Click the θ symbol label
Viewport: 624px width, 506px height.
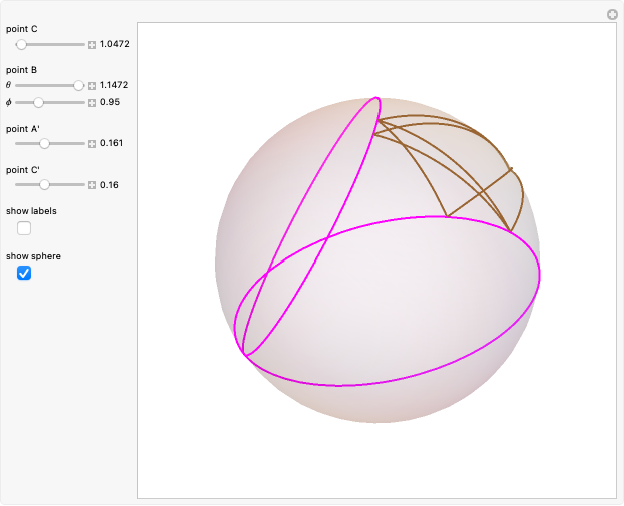click(x=8, y=85)
